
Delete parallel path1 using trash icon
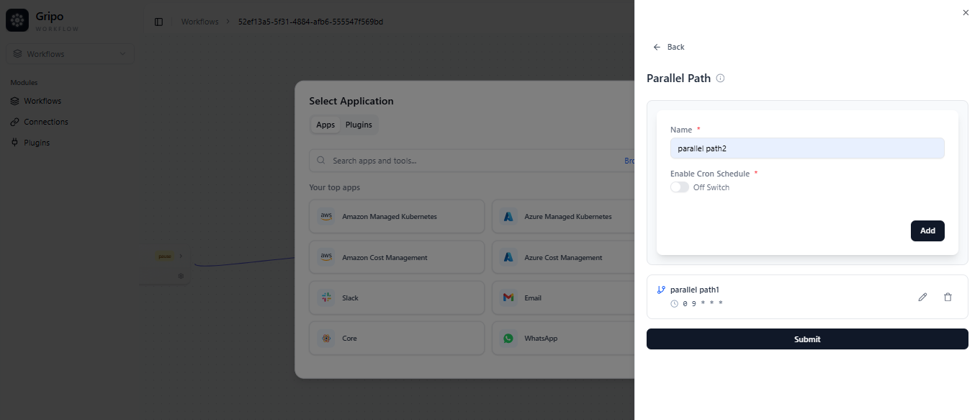pos(948,297)
